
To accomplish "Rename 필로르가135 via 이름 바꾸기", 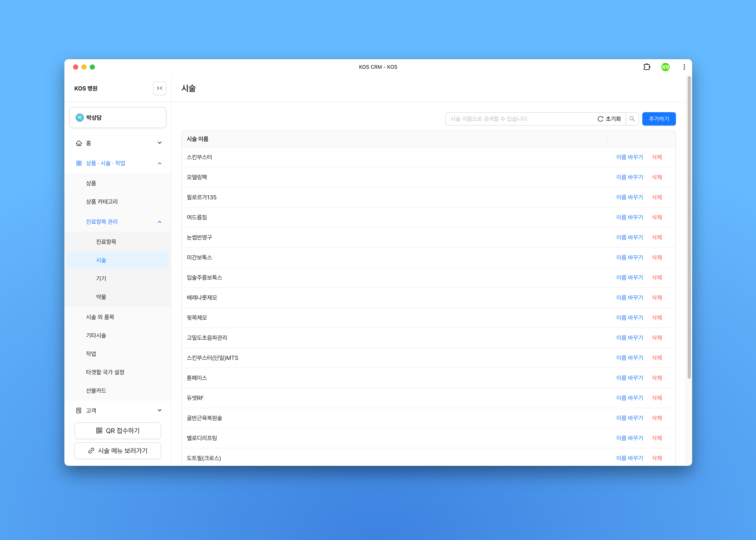I will [630, 197].
